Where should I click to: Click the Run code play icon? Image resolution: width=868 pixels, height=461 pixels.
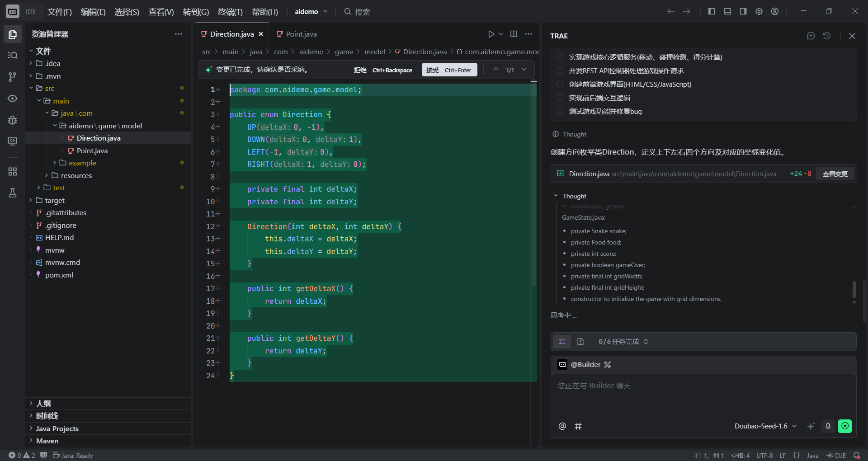[x=491, y=34]
